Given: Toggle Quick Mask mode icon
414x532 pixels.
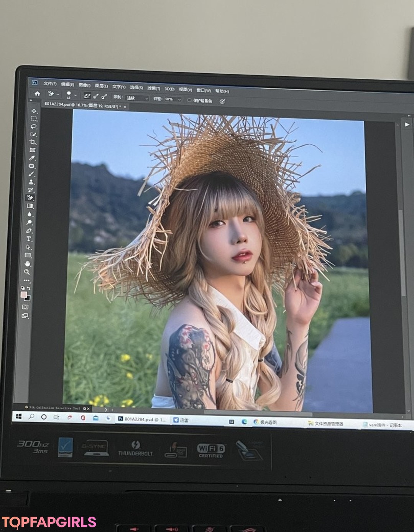Looking at the screenshot, I should coord(25,307).
